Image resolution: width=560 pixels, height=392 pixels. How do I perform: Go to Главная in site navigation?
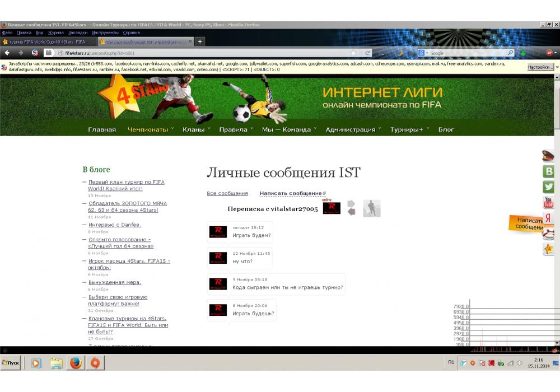point(102,129)
